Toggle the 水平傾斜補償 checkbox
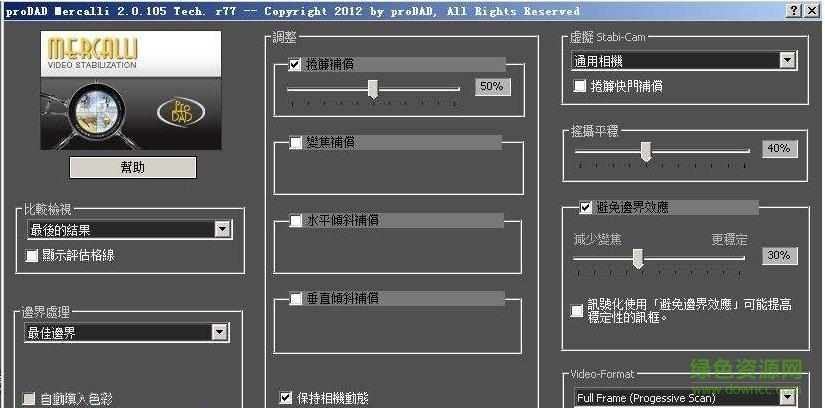 [x=296, y=221]
